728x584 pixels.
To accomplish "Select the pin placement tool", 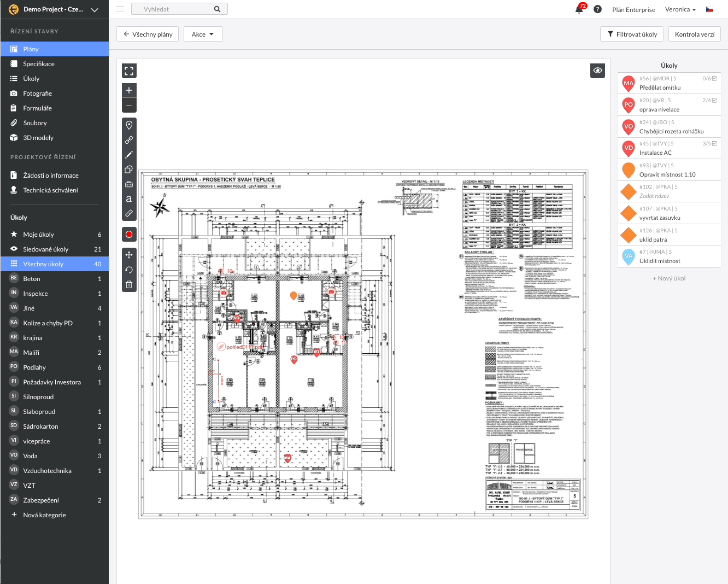I will pyautogui.click(x=129, y=125).
